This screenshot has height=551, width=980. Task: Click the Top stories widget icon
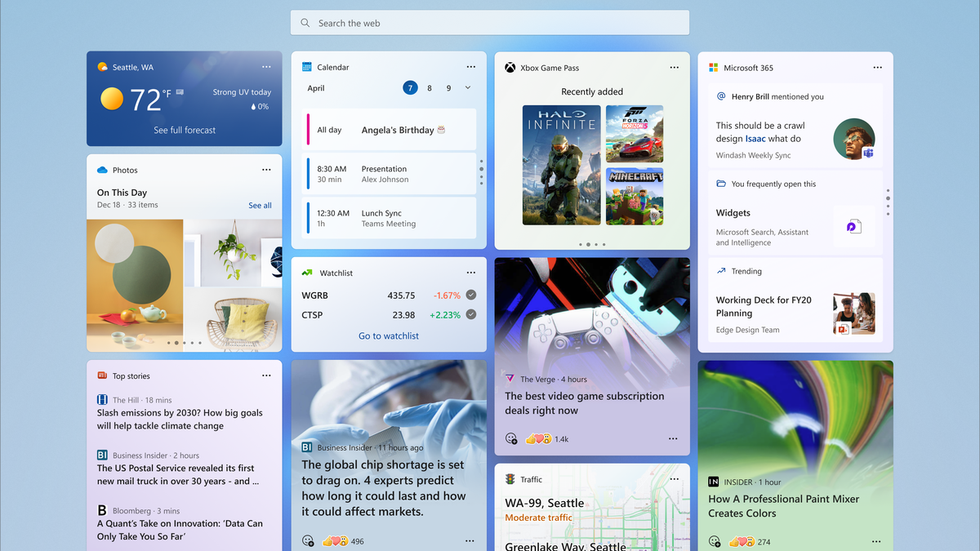pyautogui.click(x=102, y=375)
